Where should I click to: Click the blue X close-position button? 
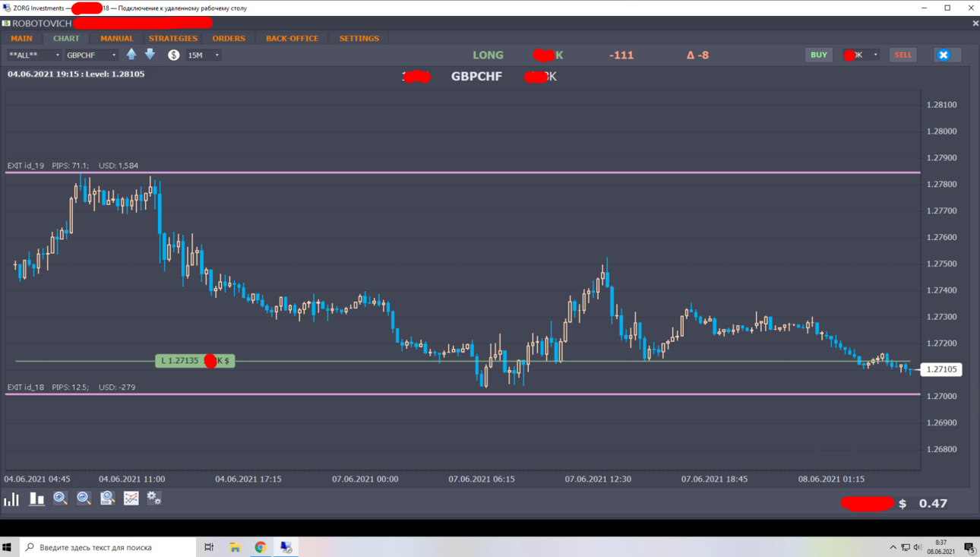point(943,55)
